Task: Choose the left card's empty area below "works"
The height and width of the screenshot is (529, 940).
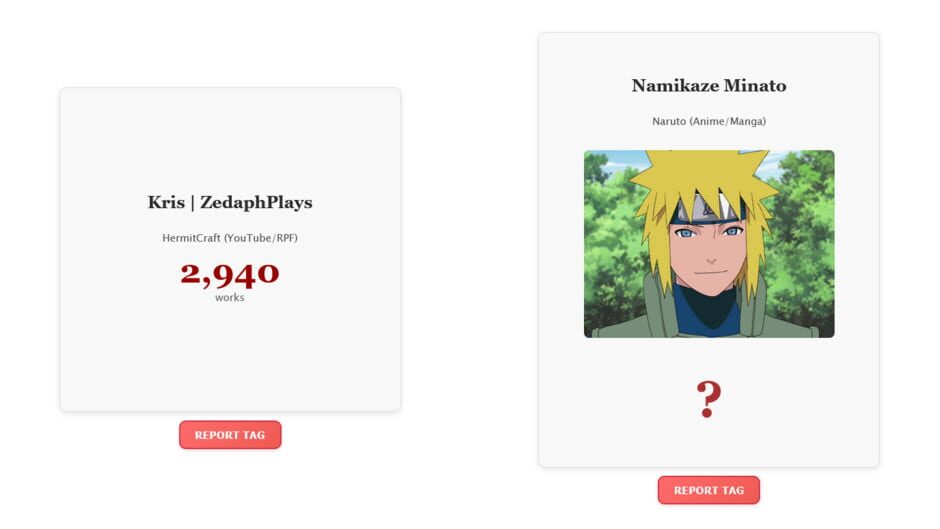Action: (x=230, y=355)
